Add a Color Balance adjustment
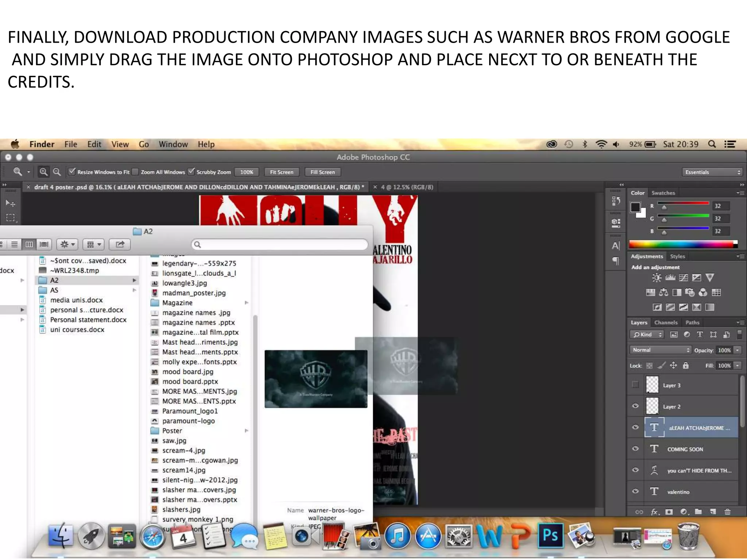The height and width of the screenshot is (560, 747). (x=663, y=292)
